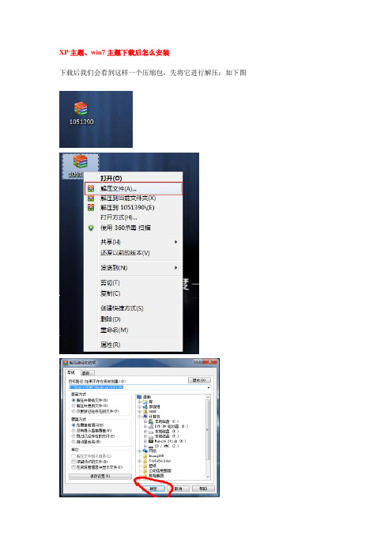Open 属性(R) from the context menu
Image resolution: width=392 pixels, height=555 pixels.
(x=133, y=345)
